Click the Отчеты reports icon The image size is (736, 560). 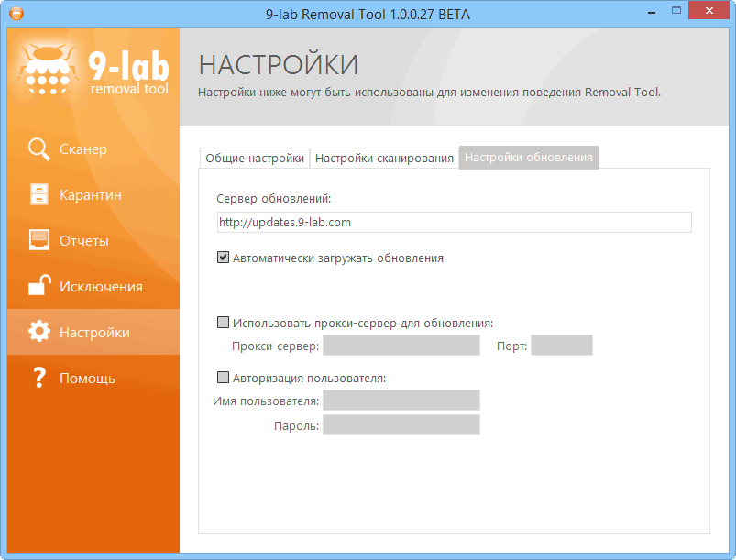(x=39, y=240)
